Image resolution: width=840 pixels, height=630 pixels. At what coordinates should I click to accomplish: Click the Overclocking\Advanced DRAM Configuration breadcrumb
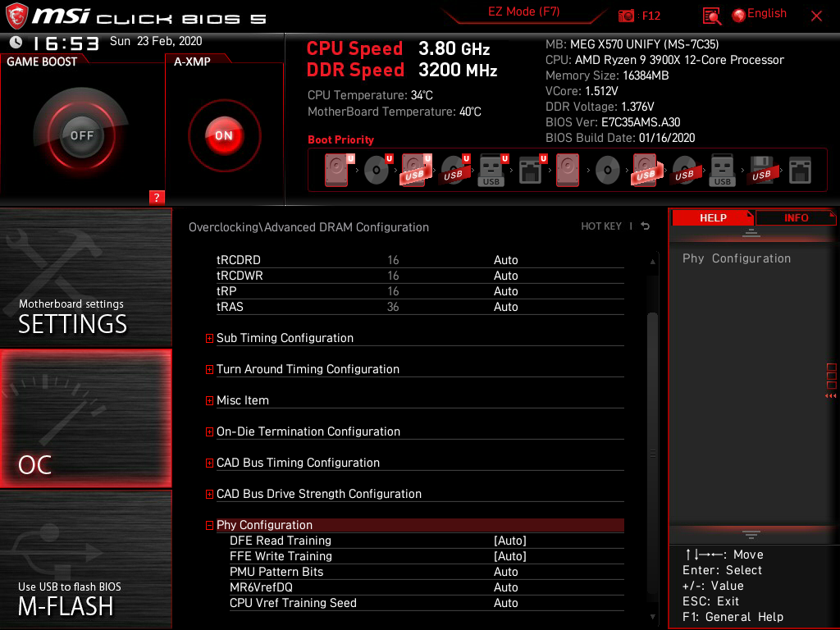tap(308, 227)
